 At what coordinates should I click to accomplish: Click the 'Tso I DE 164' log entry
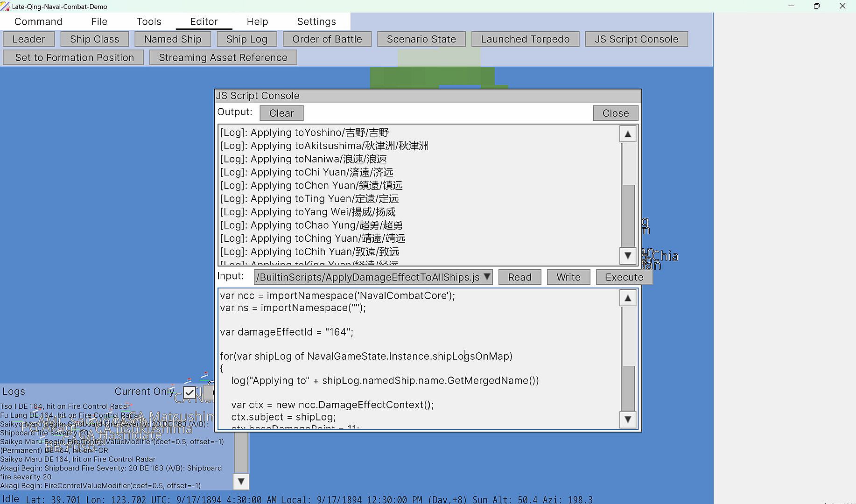click(65, 406)
